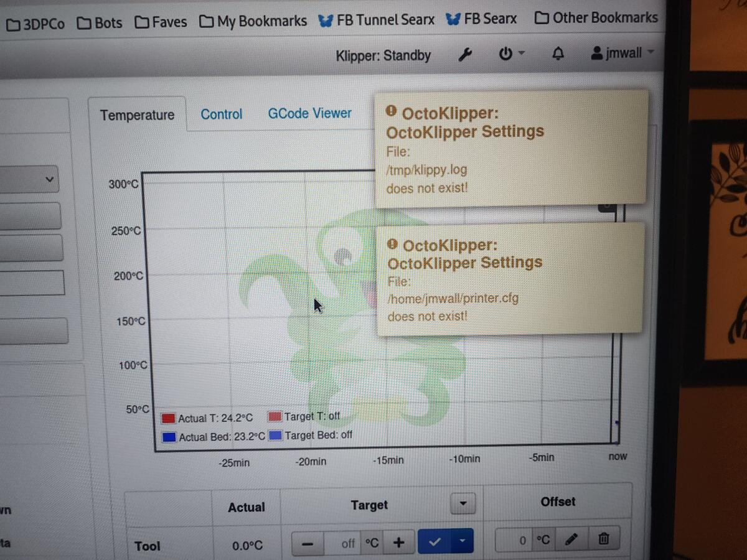Image resolution: width=747 pixels, height=560 pixels.
Task: Open the FB Tunnel Searx bookmark
Action: [x=376, y=20]
